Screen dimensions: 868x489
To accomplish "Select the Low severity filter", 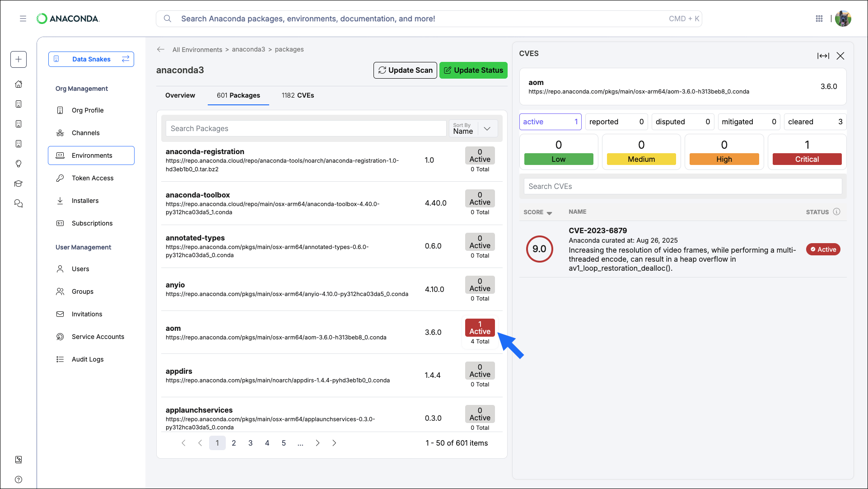I will [x=559, y=152].
